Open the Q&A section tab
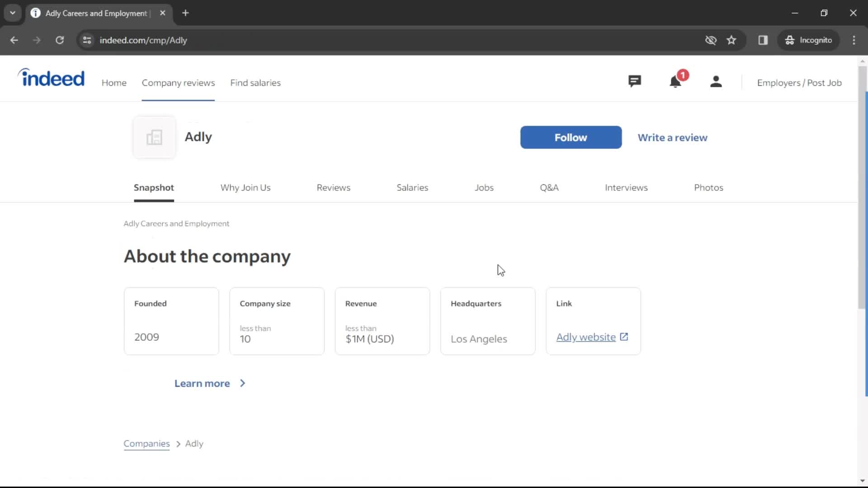 click(549, 187)
